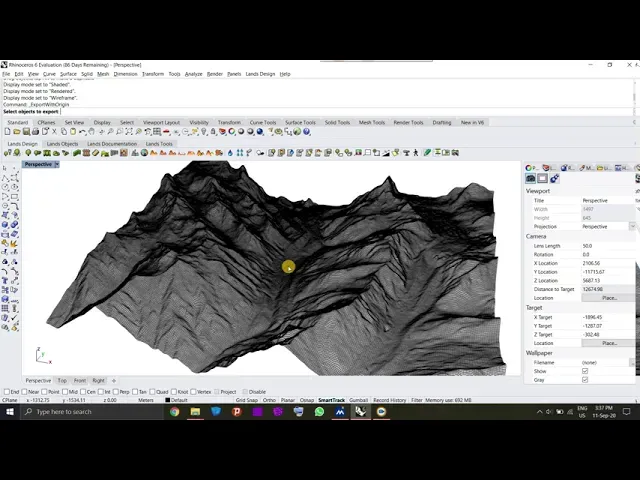
Task: Click the New file icon in Standard toolbar
Action: (x=6, y=131)
